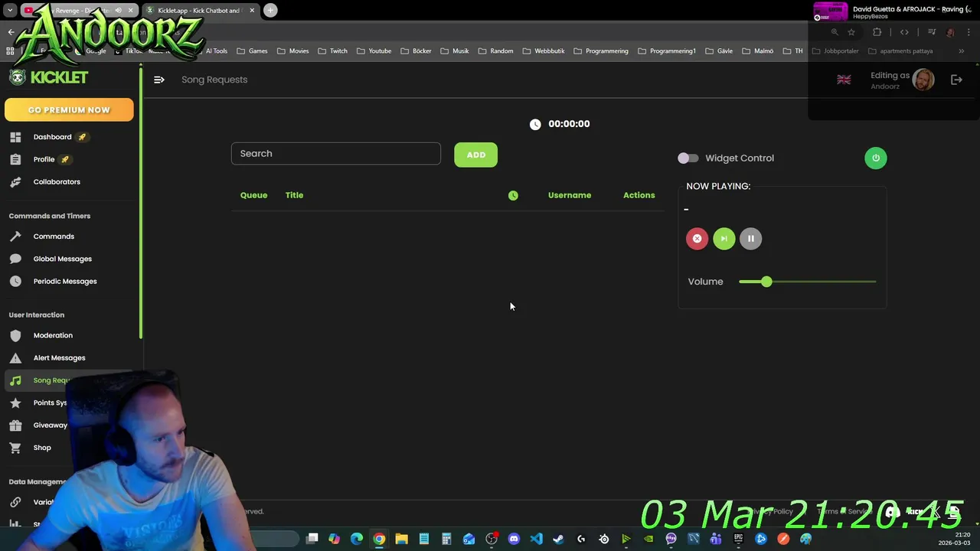Open the Shop page label

coord(42,448)
